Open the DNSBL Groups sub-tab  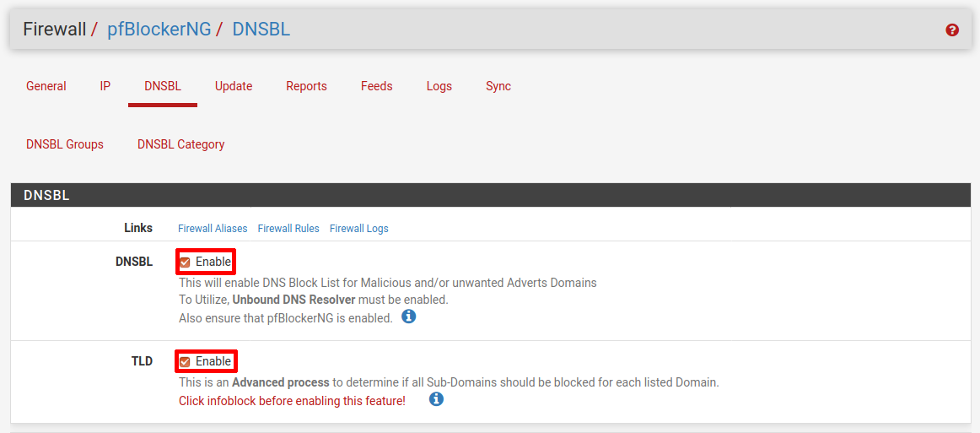pyautogui.click(x=65, y=144)
